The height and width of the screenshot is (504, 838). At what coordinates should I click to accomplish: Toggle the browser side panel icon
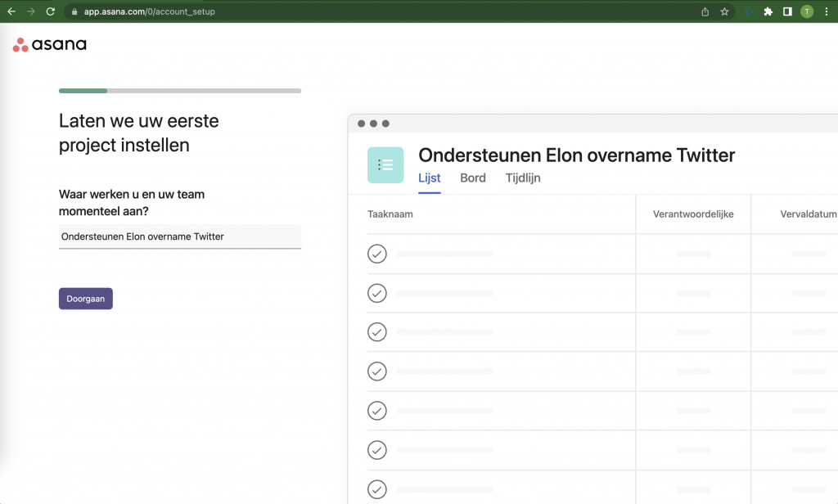click(787, 11)
